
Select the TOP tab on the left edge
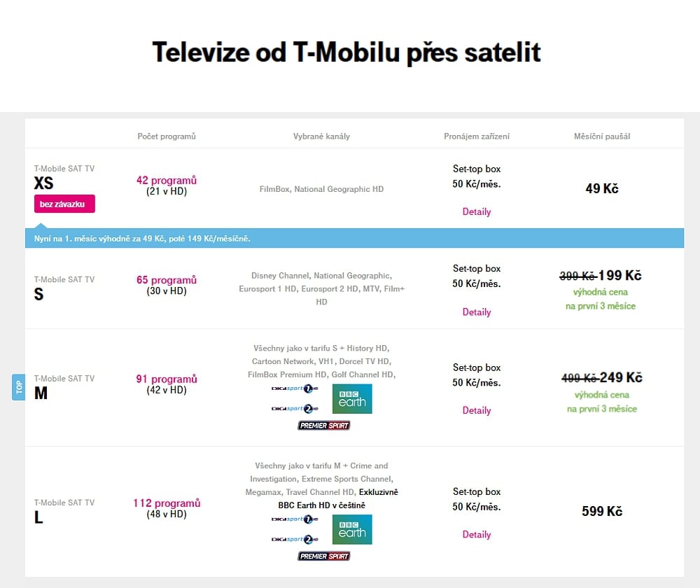pyautogui.click(x=17, y=387)
